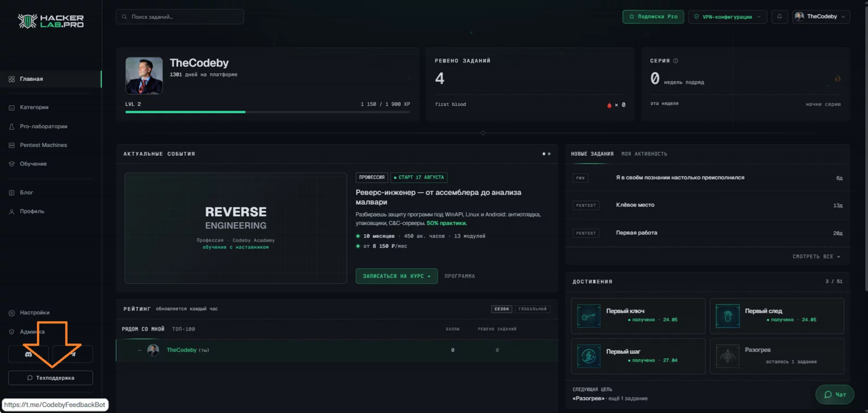The width and height of the screenshot is (868, 413).
Task: Open the Первый шаг achievement icon
Action: click(x=589, y=356)
